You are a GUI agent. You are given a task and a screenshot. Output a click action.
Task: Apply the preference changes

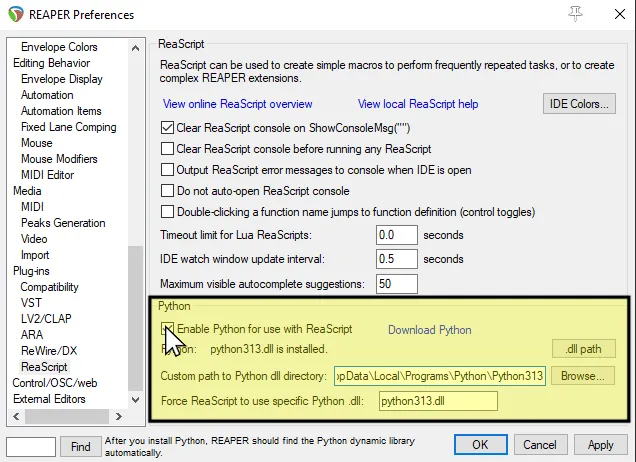pyautogui.click(x=600, y=445)
